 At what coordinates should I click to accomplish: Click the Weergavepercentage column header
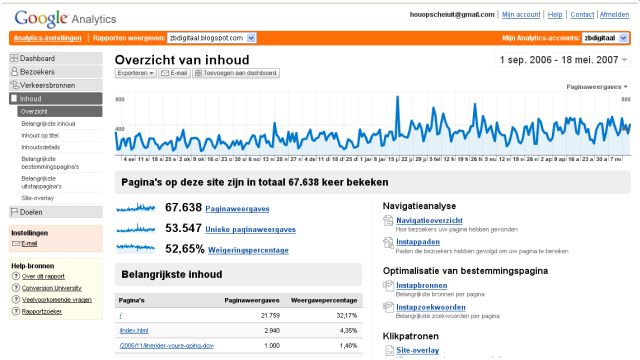324,300
